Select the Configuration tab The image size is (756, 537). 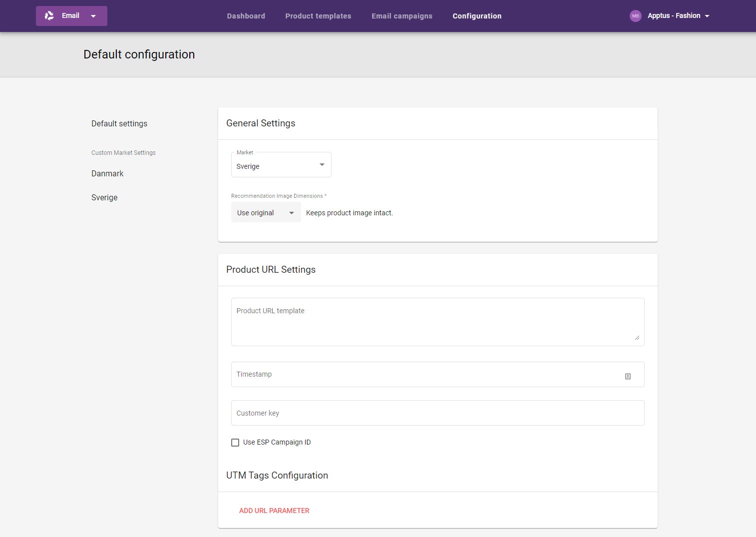pyautogui.click(x=477, y=16)
